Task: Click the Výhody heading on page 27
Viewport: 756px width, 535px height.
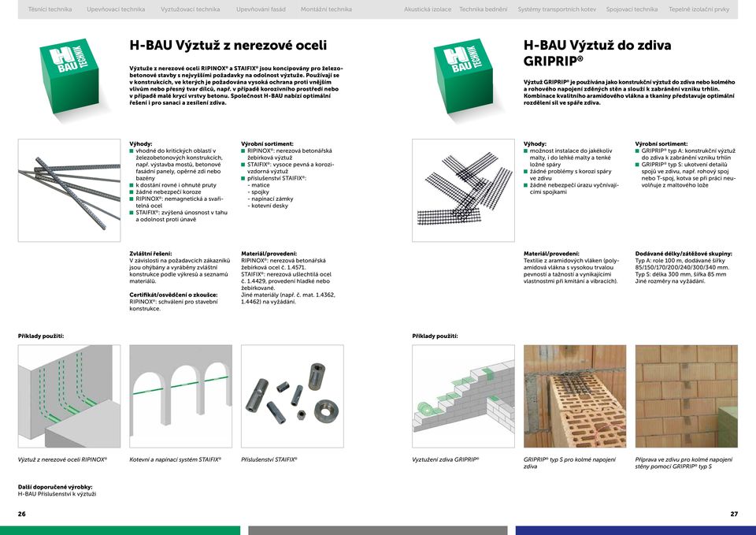Action: pyautogui.click(x=535, y=143)
